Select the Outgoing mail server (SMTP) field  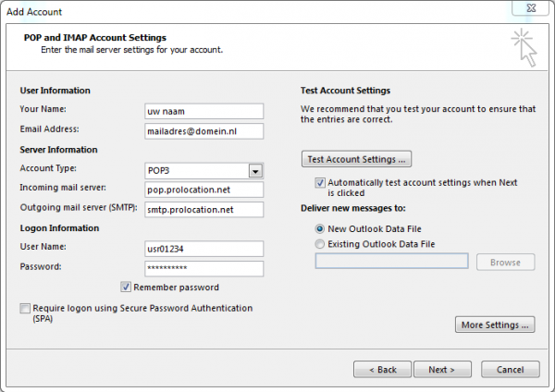tap(203, 209)
